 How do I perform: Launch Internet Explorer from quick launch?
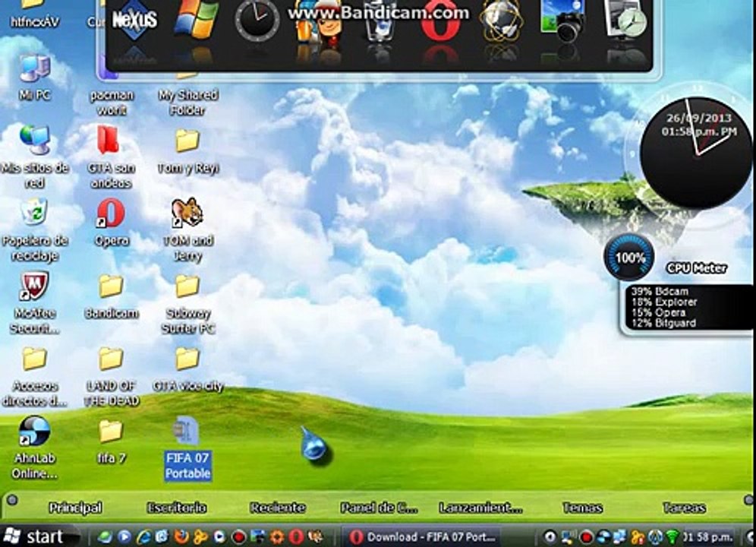143,537
